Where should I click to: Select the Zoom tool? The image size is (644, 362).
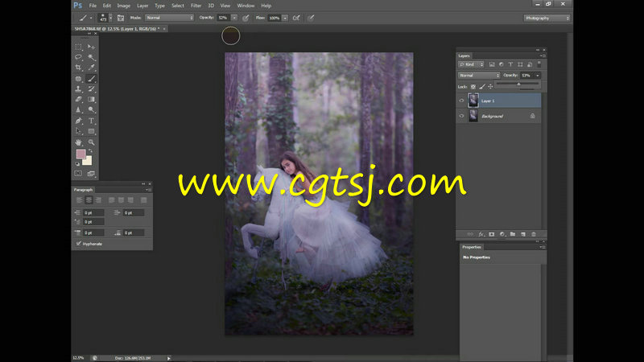pyautogui.click(x=91, y=142)
